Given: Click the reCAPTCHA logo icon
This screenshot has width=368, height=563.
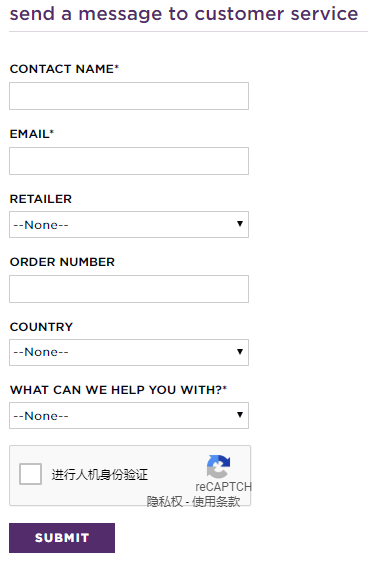Looking at the screenshot, I should pyautogui.click(x=218, y=466).
